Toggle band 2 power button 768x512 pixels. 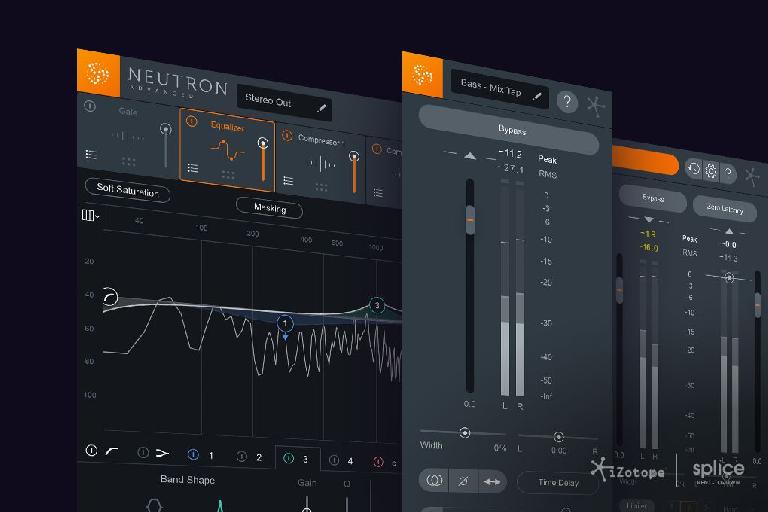(241, 457)
